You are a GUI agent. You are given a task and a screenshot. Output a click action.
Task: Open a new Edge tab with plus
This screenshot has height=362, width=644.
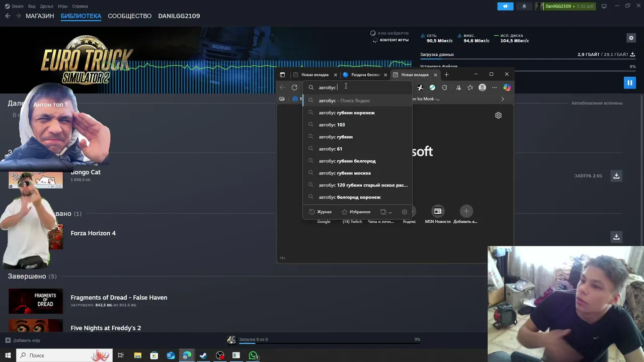pyautogui.click(x=446, y=74)
